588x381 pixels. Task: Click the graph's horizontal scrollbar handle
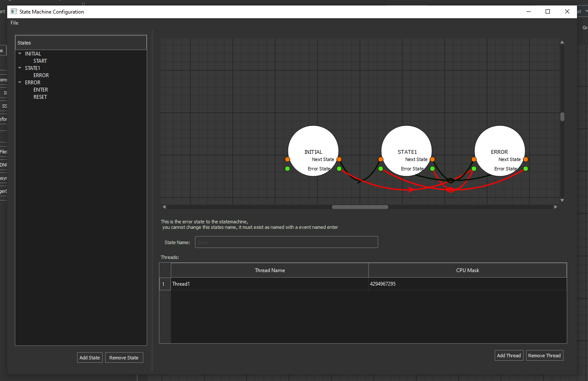[x=360, y=207]
